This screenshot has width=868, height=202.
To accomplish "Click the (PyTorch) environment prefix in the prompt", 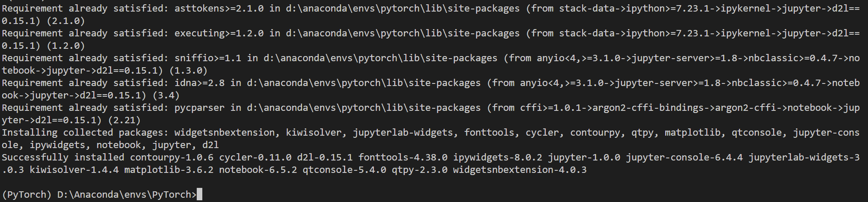I will click(x=27, y=195).
